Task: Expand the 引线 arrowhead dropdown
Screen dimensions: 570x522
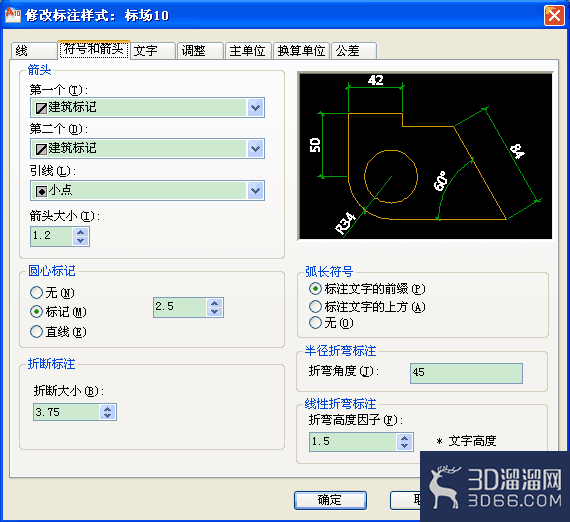Action: [x=256, y=190]
